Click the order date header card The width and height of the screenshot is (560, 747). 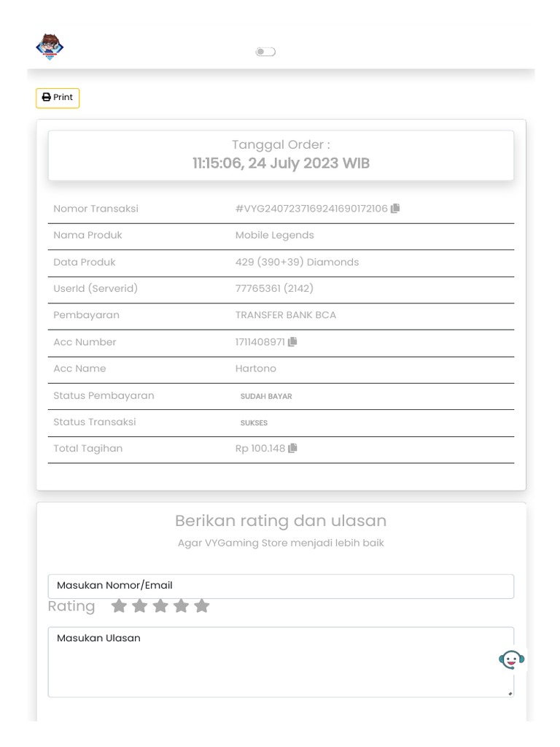click(281, 155)
